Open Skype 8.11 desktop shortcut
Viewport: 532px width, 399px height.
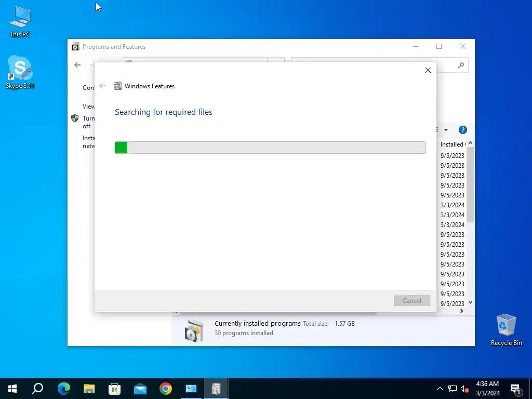pyautogui.click(x=20, y=72)
